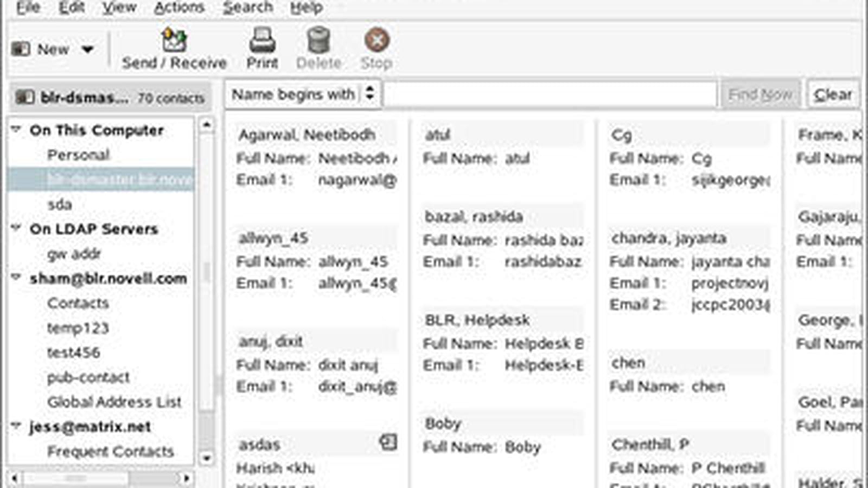Click the Stop icon in toolbar
The image size is (868, 488).
point(376,40)
